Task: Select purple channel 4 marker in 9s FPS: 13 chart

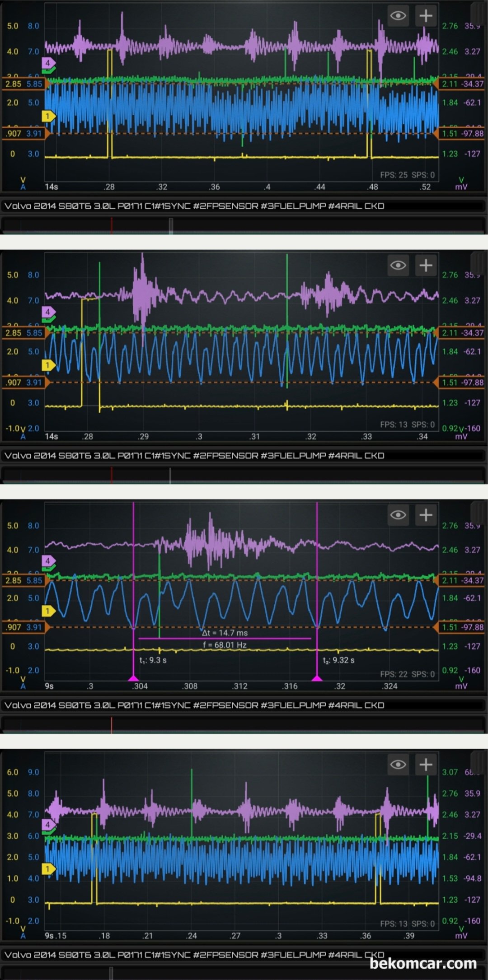Action: point(48,825)
